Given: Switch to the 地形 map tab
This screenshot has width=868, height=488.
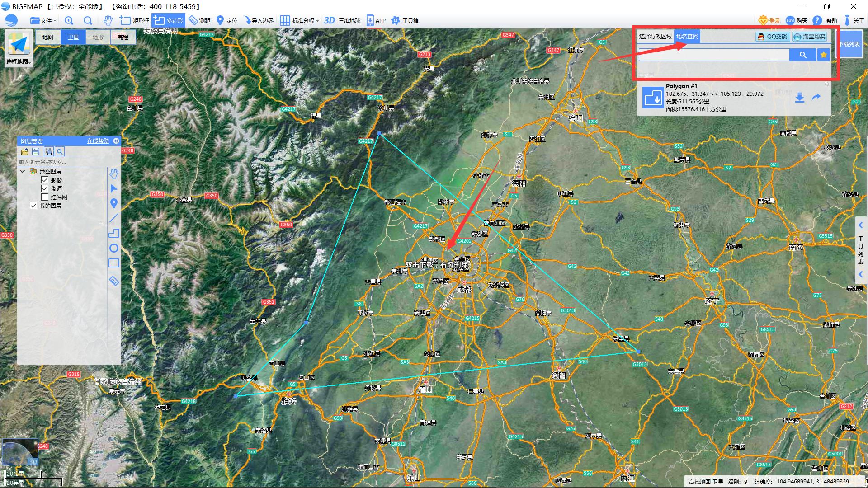Looking at the screenshot, I should (x=98, y=38).
